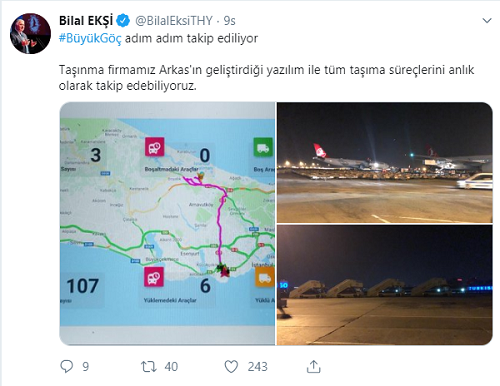Open the airplanes at night photo

[x=385, y=162]
